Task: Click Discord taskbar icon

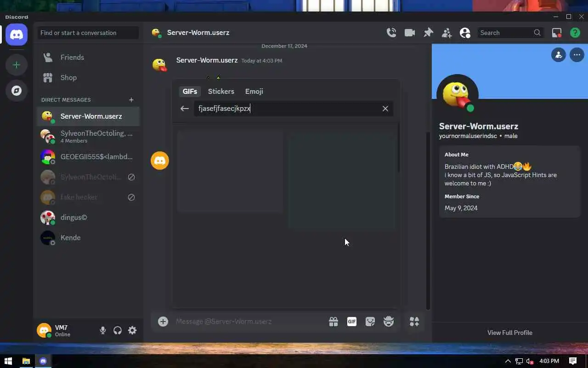Action: coord(43,361)
